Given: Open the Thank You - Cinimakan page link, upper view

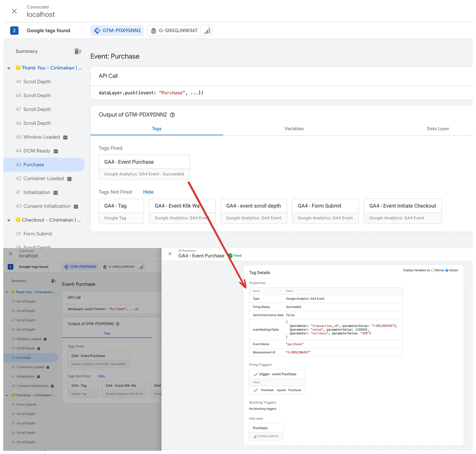Looking at the screenshot, I should (52, 68).
